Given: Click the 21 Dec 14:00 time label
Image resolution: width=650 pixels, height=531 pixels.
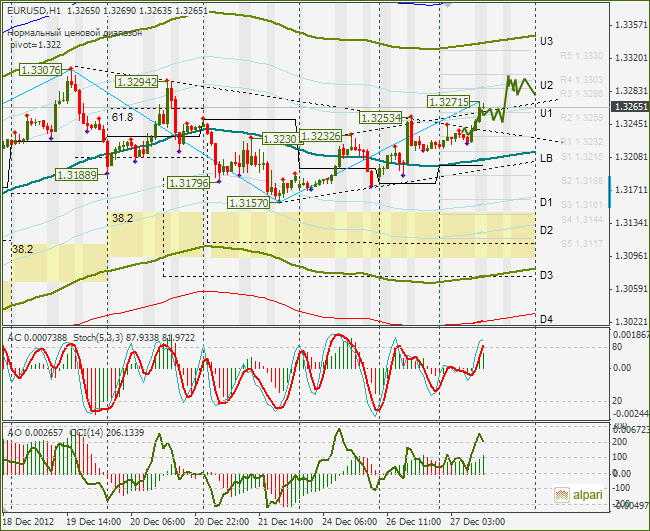Looking at the screenshot, I should tap(286, 521).
